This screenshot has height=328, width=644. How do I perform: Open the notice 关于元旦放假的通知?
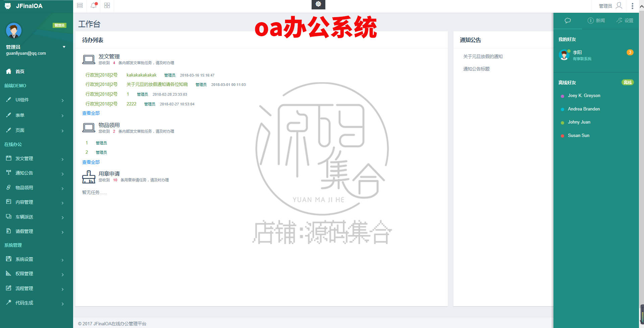pos(483,56)
